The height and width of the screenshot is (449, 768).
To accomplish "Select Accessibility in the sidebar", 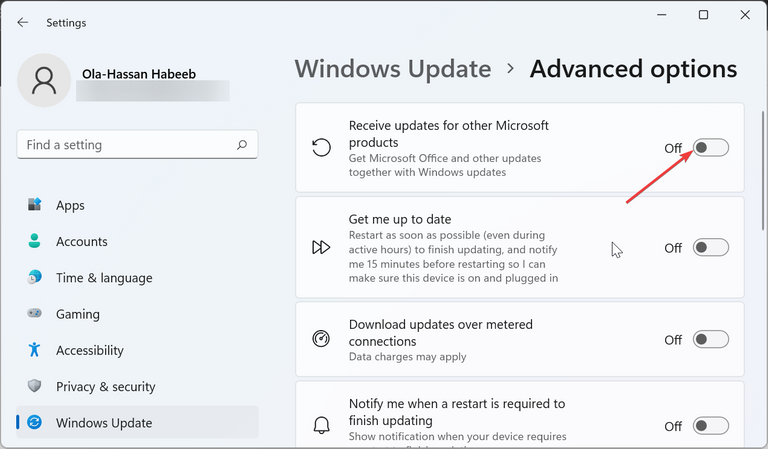I will point(137,350).
